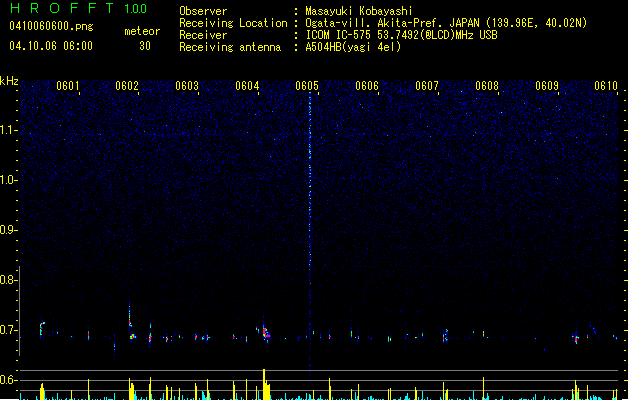Select antenna value A504HB(yagi 4el)
Image resolution: width=629 pixels, height=400 pixels.
(353, 47)
